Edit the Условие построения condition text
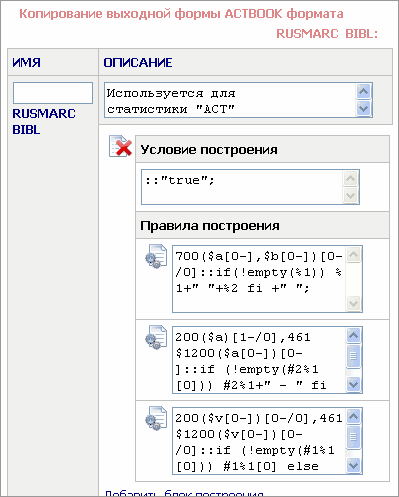Image resolution: width=399 pixels, height=497 pixels. pos(242,187)
